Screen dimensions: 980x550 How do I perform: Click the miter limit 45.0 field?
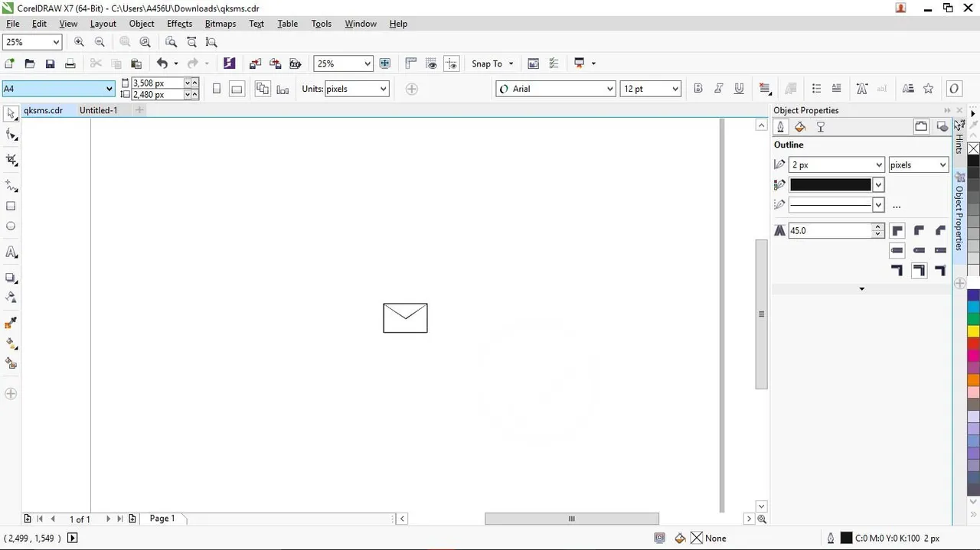pos(830,230)
